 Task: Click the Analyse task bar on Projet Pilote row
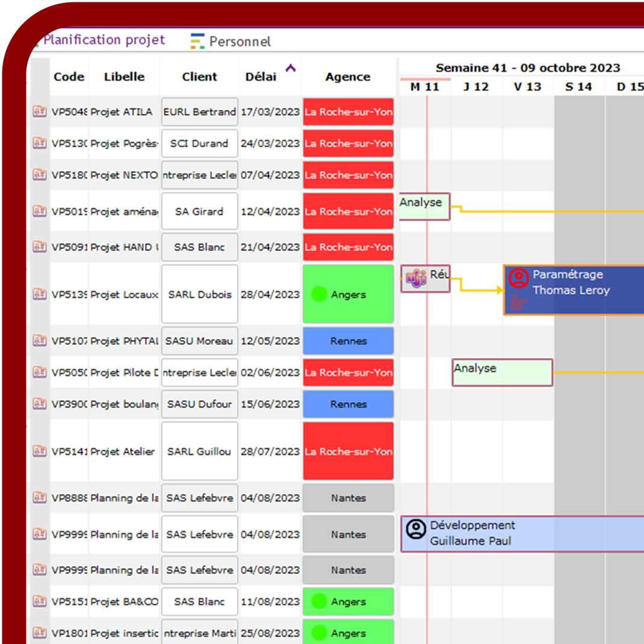tap(502, 373)
